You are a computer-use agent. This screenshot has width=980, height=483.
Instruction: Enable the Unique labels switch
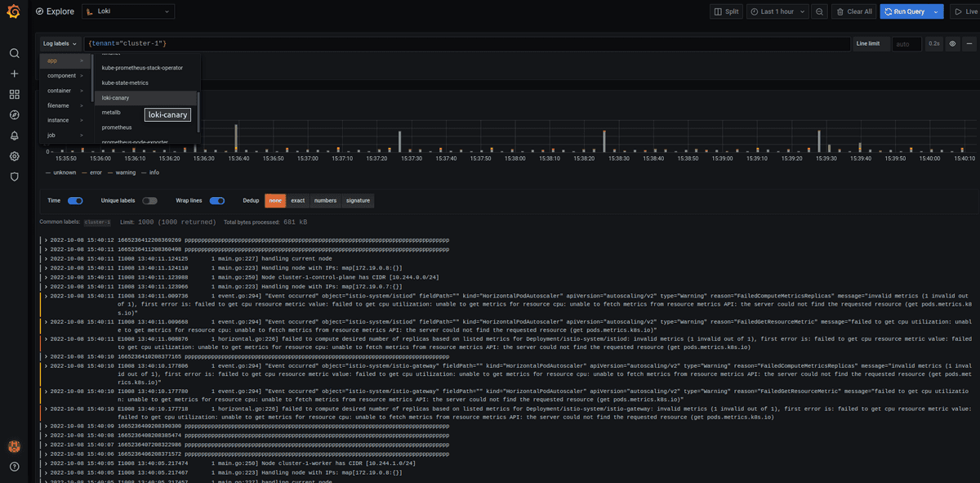tap(149, 200)
